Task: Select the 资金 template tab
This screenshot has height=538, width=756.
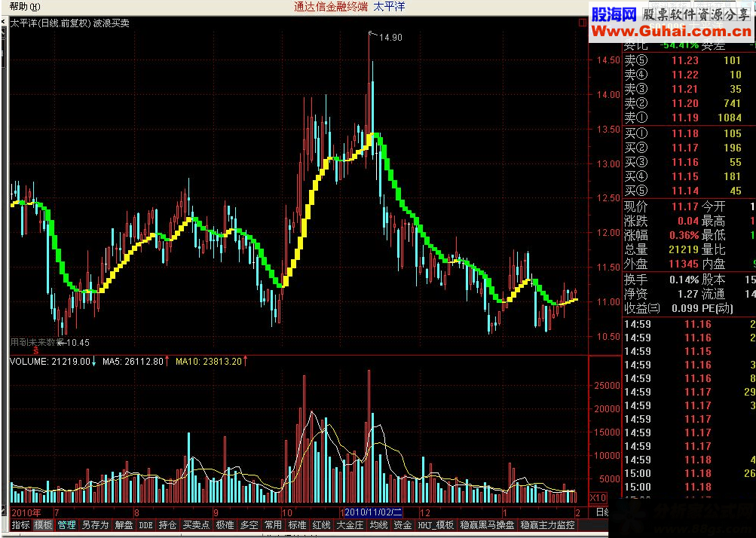Action: pos(402,525)
